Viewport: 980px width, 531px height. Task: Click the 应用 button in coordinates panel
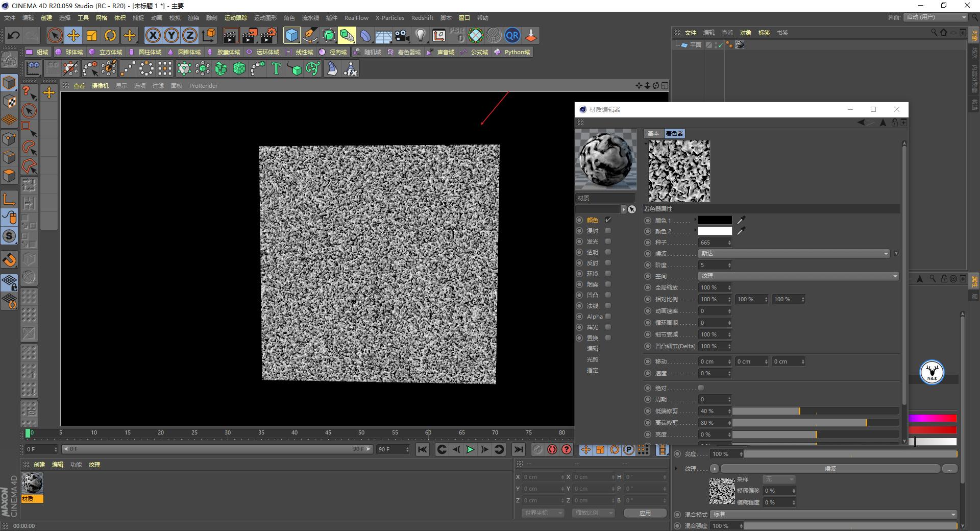pos(645,513)
